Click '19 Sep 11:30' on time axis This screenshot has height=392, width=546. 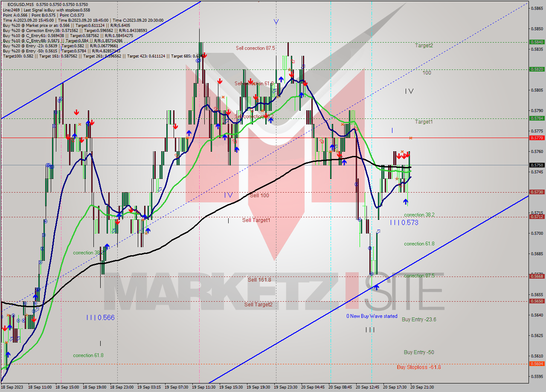203,387
